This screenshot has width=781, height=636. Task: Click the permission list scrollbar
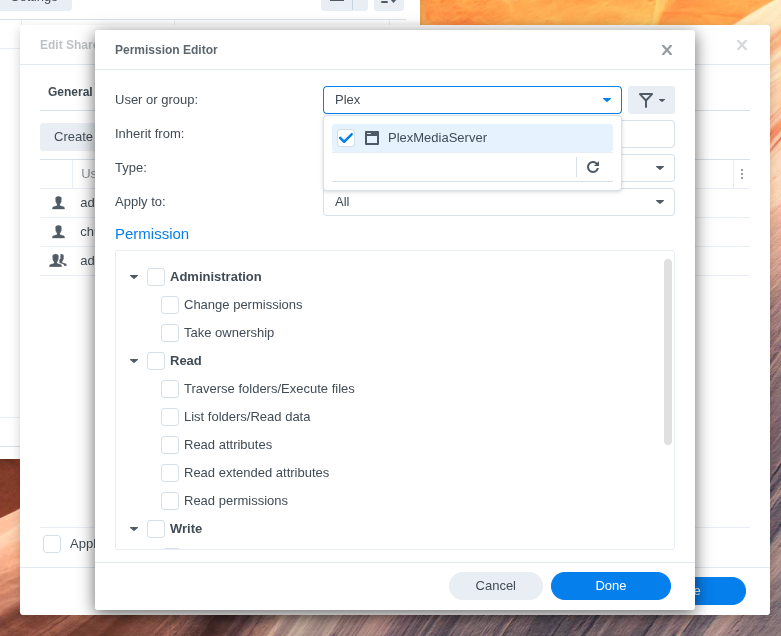(668, 352)
